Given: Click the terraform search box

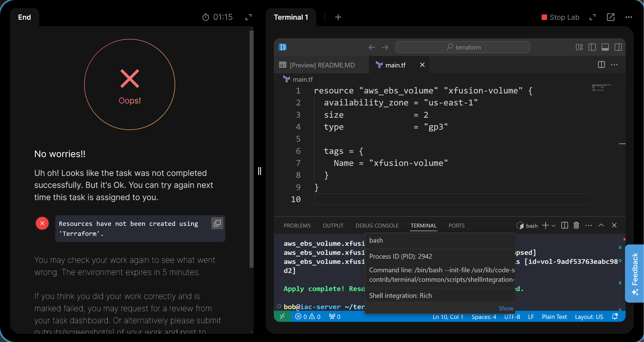Looking at the screenshot, I should [462, 47].
